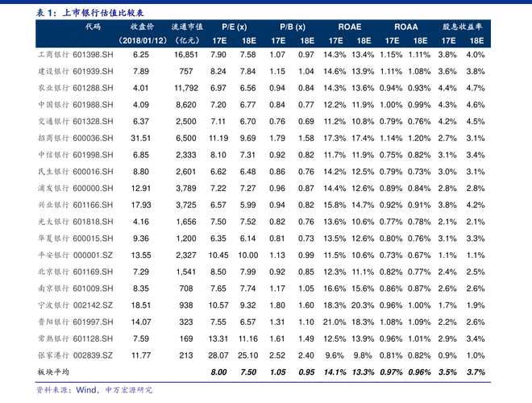
Task: Click average P/E value 8.00
Action: coord(218,372)
